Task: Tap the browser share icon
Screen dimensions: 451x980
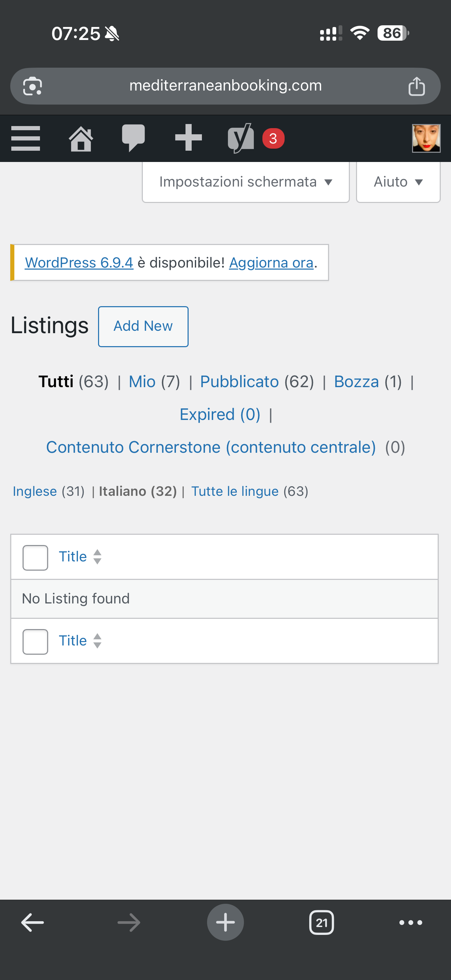Action: pos(416,86)
